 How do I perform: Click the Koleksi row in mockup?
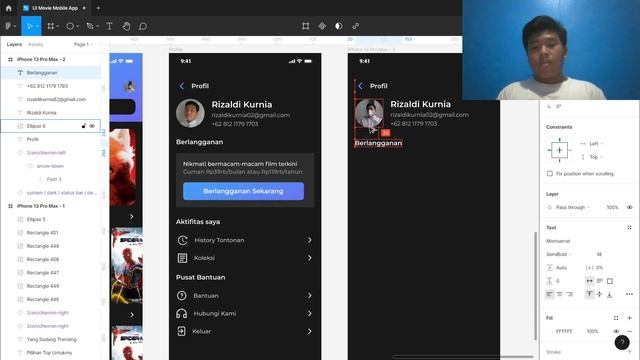(x=245, y=258)
